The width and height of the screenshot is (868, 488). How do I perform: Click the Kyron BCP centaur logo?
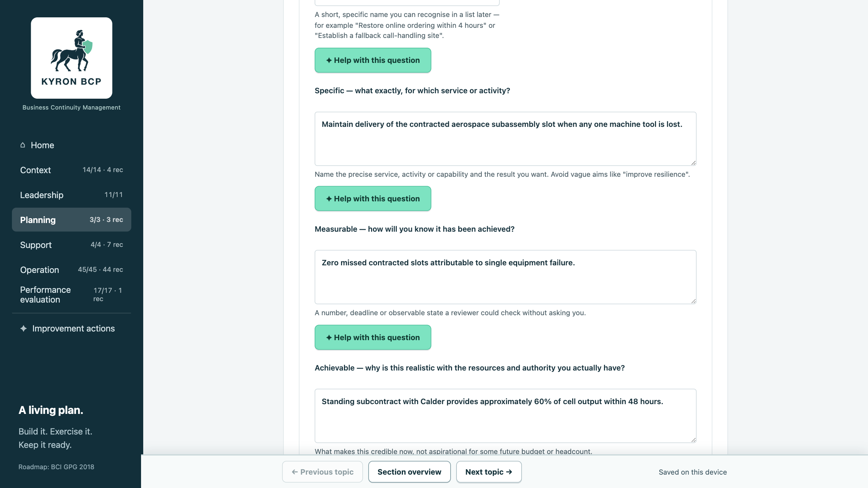(71, 58)
